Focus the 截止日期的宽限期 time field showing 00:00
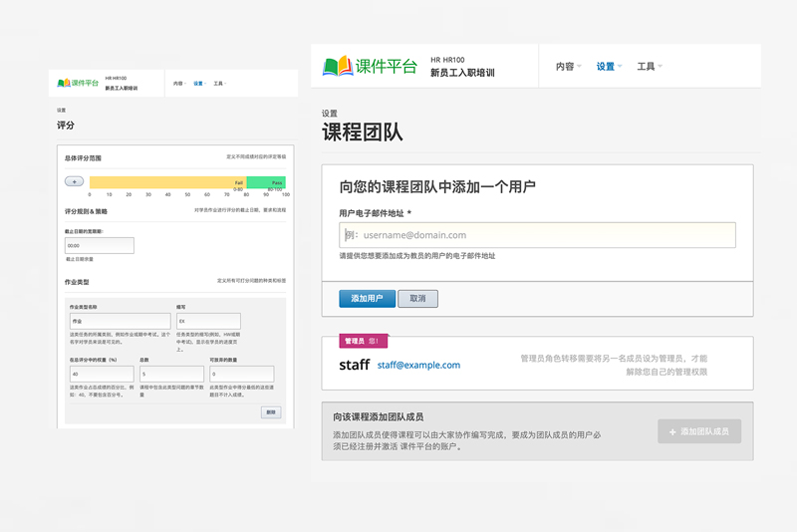Screen dimensions: 797x532 pos(100,245)
